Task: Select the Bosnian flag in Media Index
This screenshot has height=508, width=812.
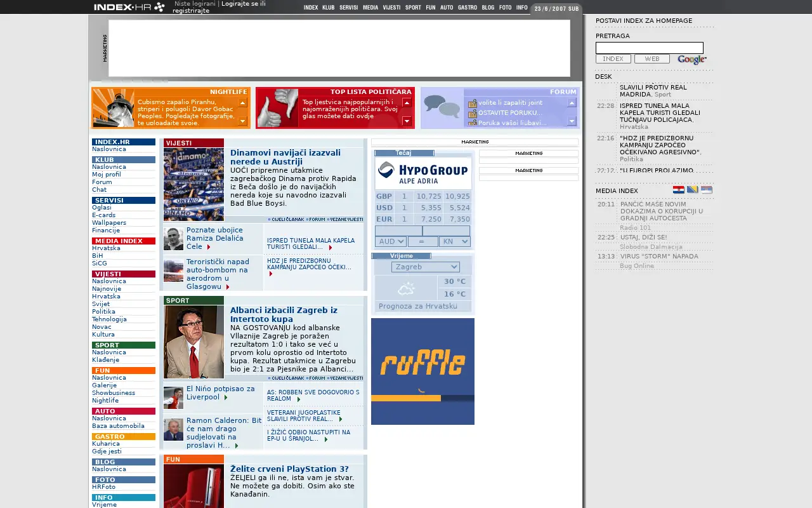Action: pyautogui.click(x=693, y=190)
